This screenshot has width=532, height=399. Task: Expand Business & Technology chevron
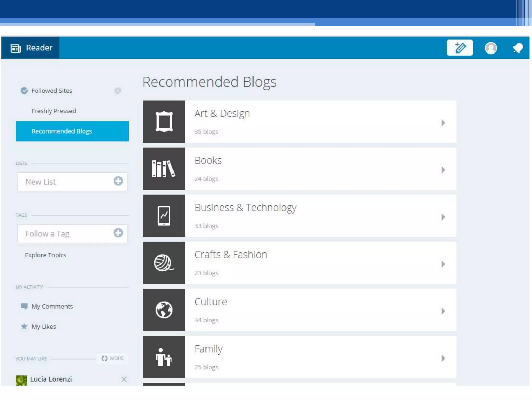point(443,217)
